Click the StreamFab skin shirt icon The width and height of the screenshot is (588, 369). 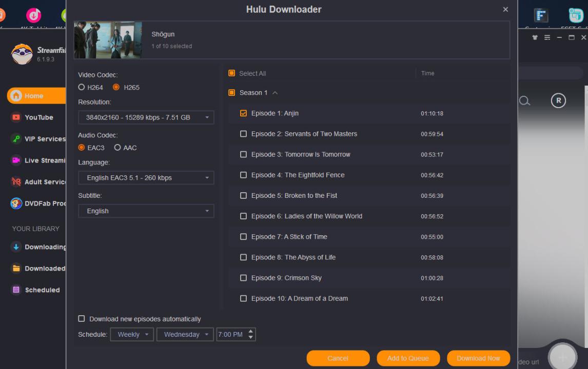pos(535,37)
